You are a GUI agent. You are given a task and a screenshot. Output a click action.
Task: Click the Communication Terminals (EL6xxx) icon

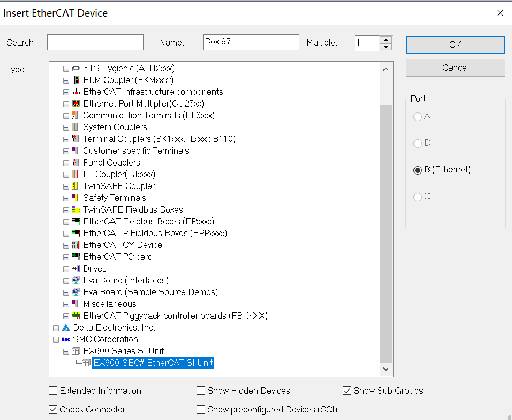click(x=75, y=115)
